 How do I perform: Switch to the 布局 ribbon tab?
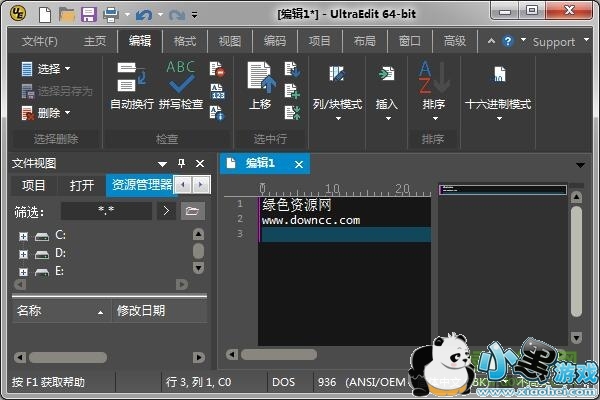364,41
